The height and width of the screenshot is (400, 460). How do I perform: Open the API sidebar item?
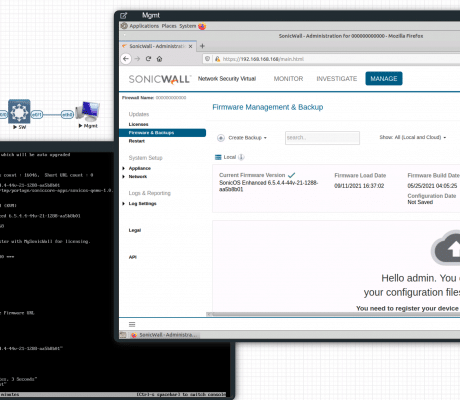[x=133, y=257]
